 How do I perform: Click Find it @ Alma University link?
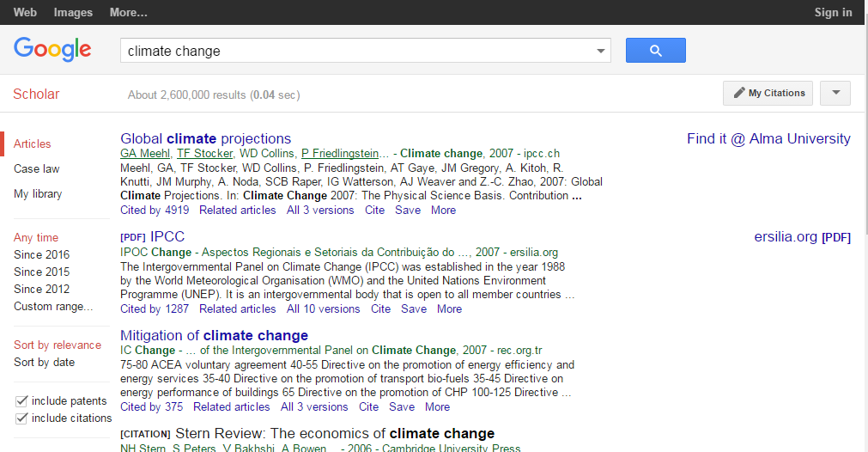point(768,138)
